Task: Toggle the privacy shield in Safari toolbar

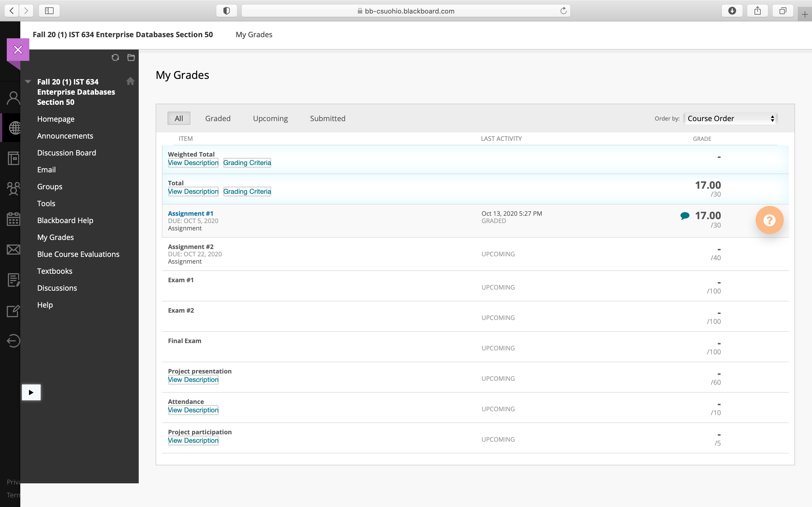Action: click(x=226, y=11)
